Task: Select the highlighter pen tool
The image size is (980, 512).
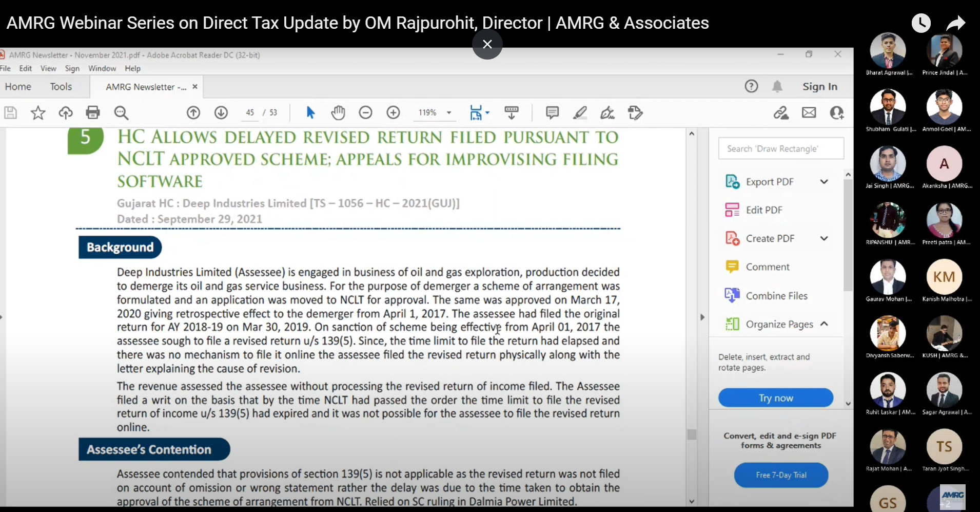Action: pos(580,112)
